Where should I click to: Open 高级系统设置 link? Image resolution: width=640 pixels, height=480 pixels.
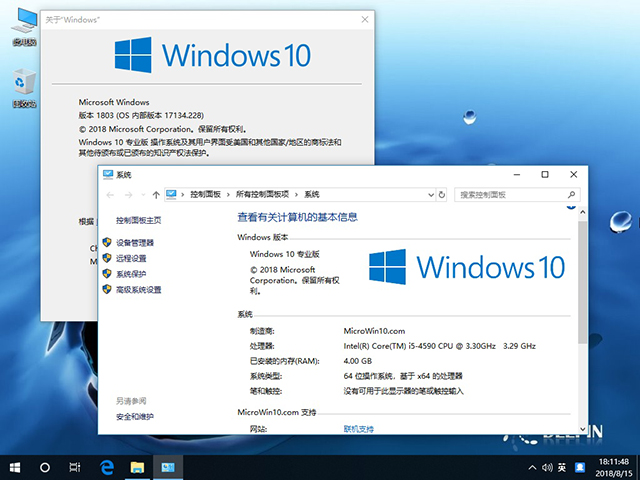tap(138, 290)
